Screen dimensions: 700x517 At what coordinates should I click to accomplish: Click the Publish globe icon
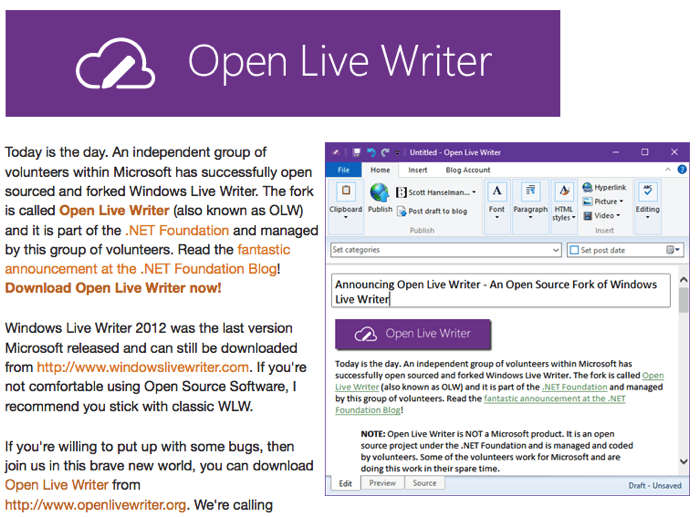tap(379, 192)
